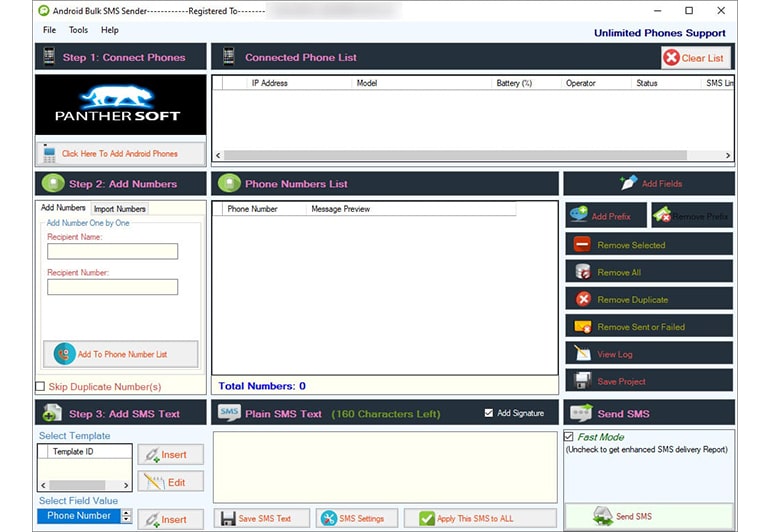Click the Battery (%) column header
Image resolution: width=770 pixels, height=532 pixels.
526,83
